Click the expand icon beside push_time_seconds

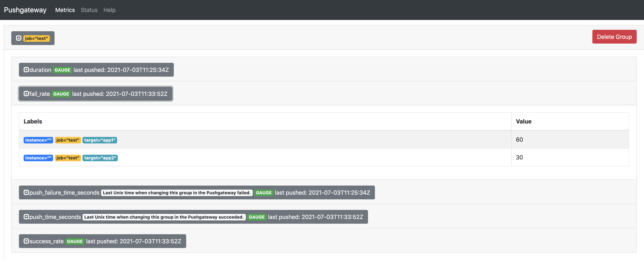[x=26, y=217]
